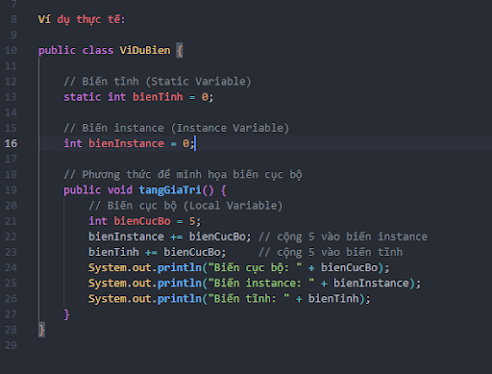Click the comment Biến cục bộ (Local Variable)
492x374 pixels.
pyautogui.click(x=186, y=206)
